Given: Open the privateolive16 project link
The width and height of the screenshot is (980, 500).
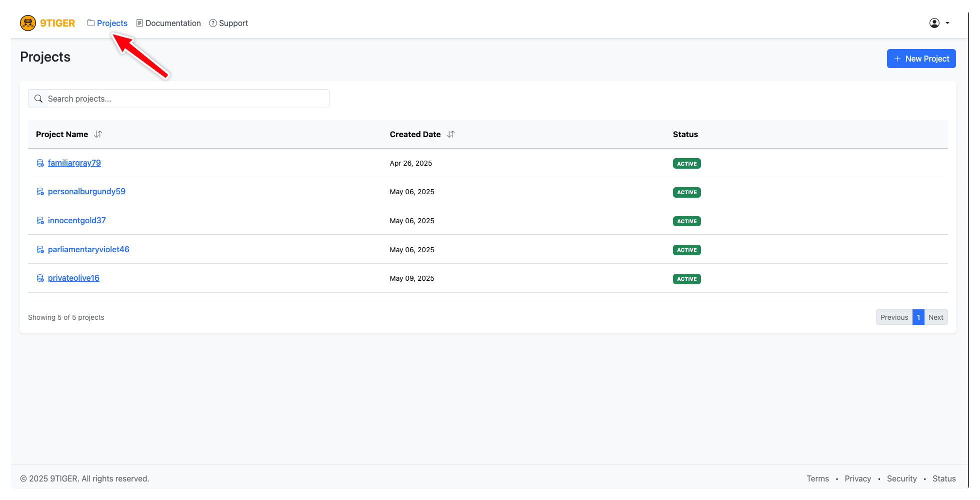Looking at the screenshot, I should (x=73, y=278).
